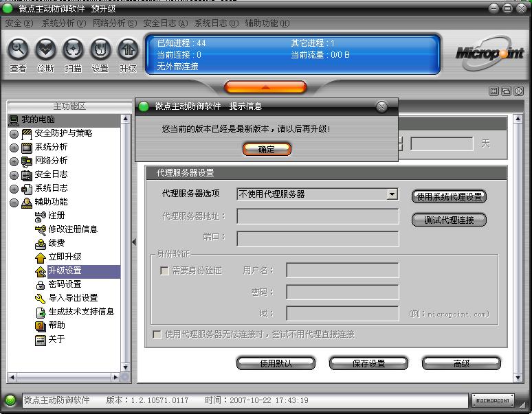532x414 pixels.
Task: Close the 提示信息 dialog with X
Action: [381, 106]
